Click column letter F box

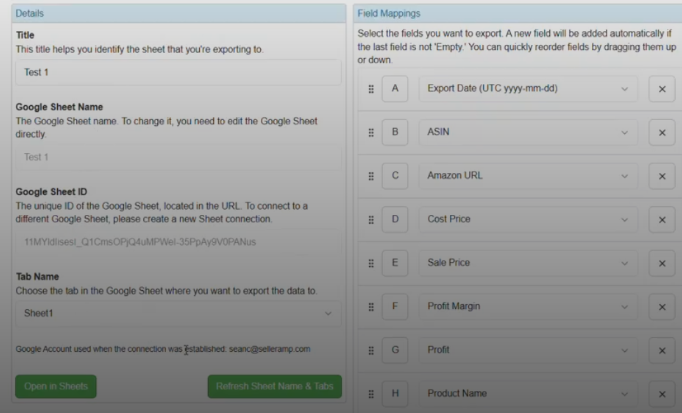pos(395,306)
